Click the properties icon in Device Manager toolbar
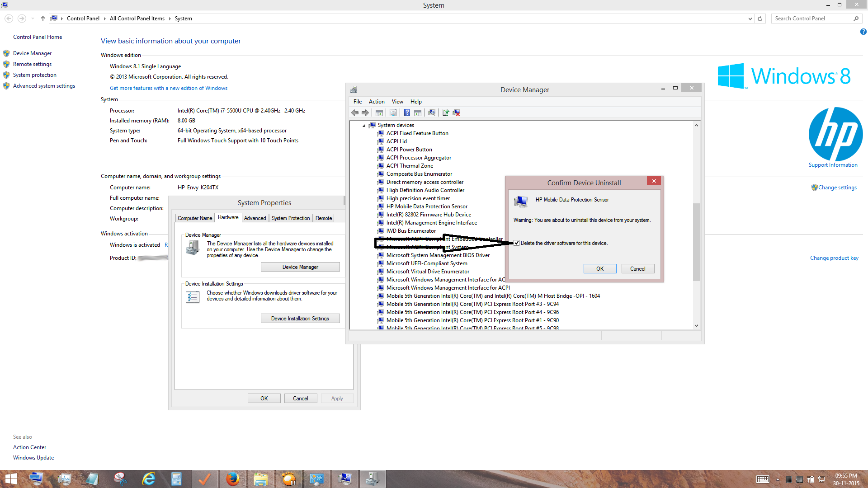Screen dimensions: 868x488 pos(393,113)
